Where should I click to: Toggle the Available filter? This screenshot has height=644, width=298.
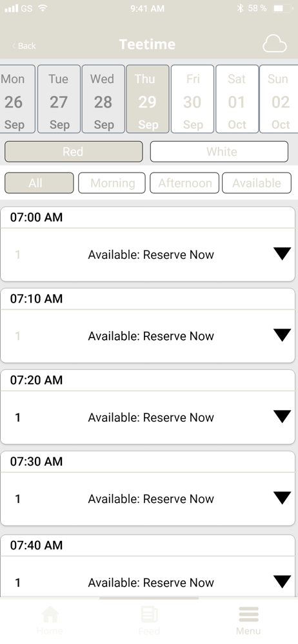tap(257, 183)
